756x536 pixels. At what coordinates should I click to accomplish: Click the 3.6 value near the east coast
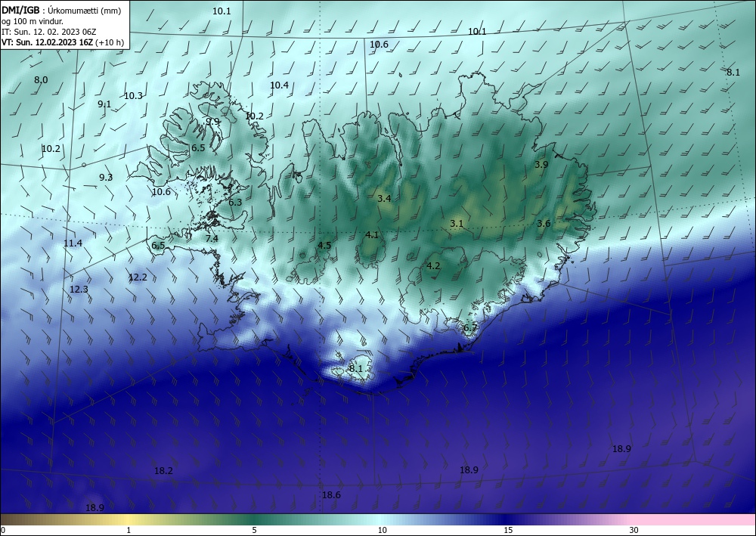[544, 224]
